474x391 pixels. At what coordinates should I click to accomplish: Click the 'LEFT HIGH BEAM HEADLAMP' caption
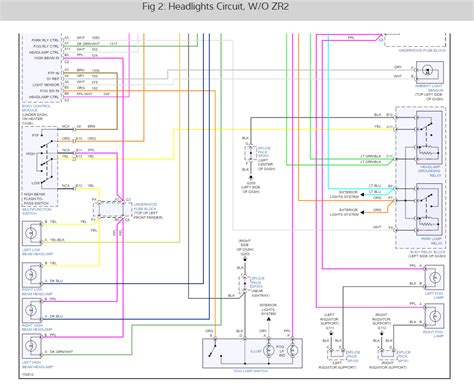point(37,365)
